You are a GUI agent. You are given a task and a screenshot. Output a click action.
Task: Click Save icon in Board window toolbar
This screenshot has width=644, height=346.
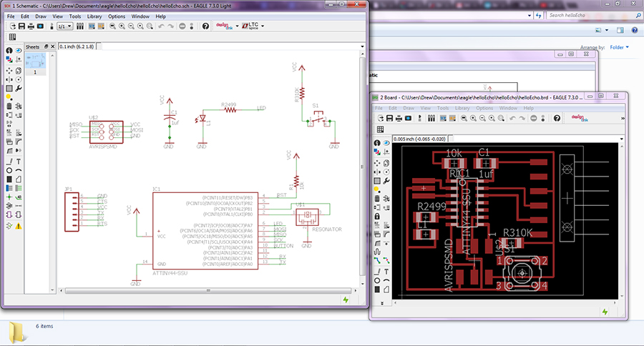pyautogui.click(x=389, y=118)
